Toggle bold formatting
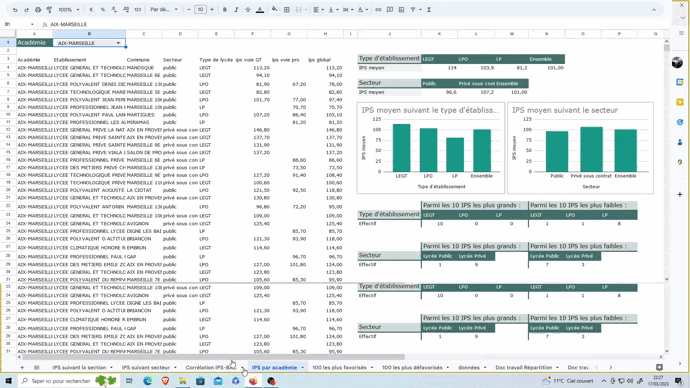690x388 pixels. pyautogui.click(x=224, y=10)
